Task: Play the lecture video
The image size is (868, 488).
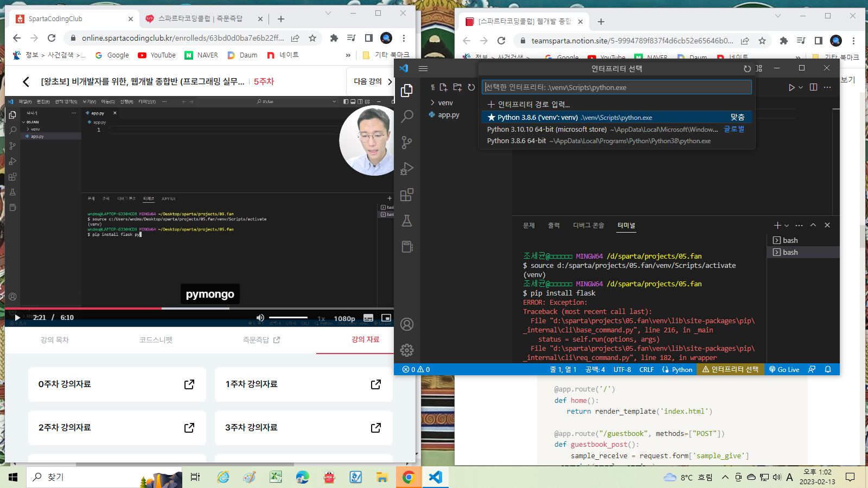Action: click(x=17, y=317)
